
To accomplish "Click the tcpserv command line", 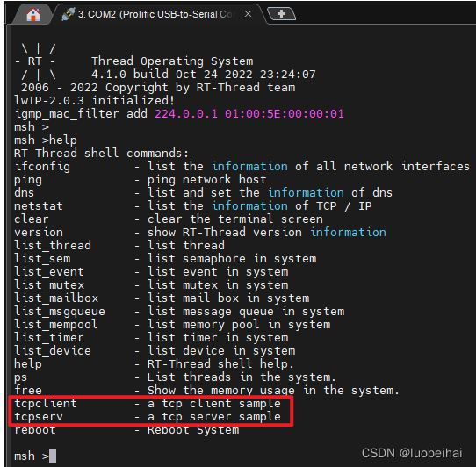I will (x=148, y=417).
